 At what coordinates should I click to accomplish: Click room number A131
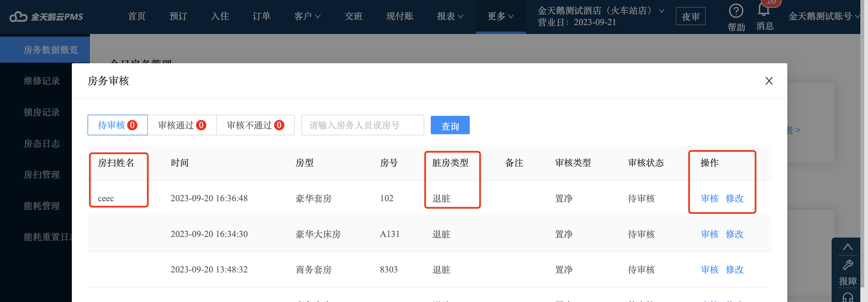(x=390, y=234)
